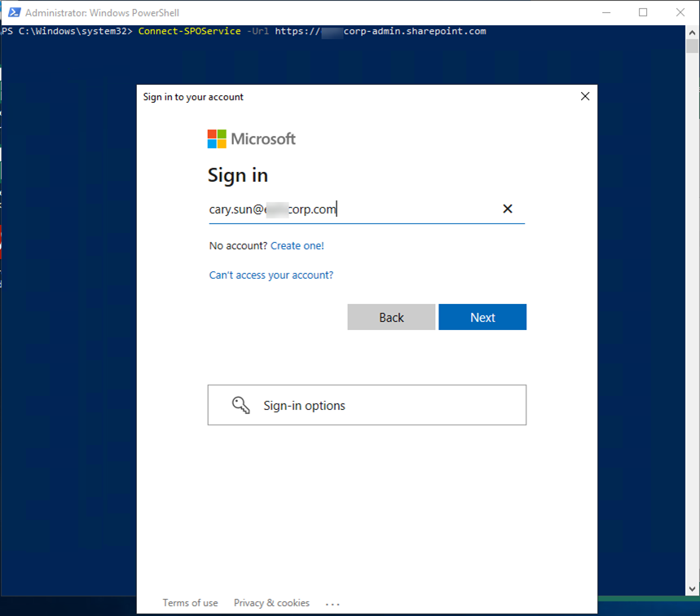Minimize the PowerShell window
The width and height of the screenshot is (700, 616).
pyautogui.click(x=606, y=12)
